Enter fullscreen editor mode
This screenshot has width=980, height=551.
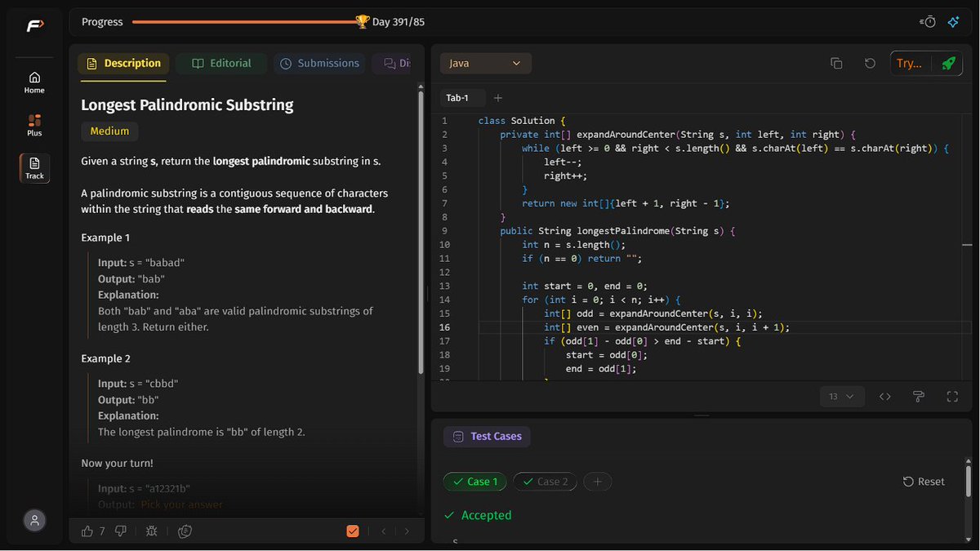click(952, 397)
